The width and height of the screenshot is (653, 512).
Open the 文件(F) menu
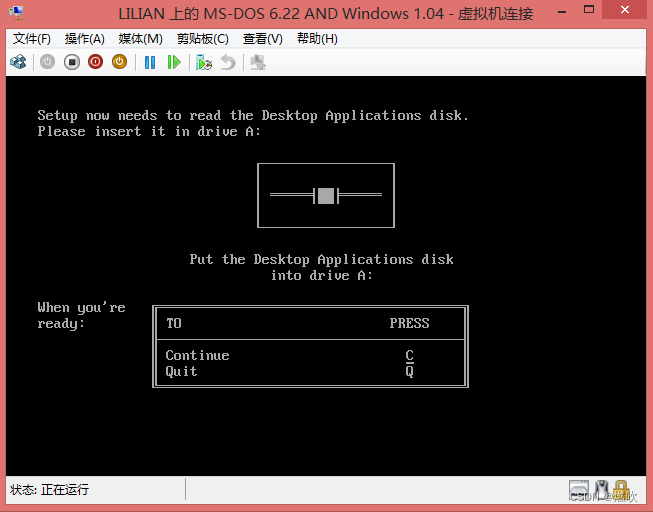[x=32, y=39]
